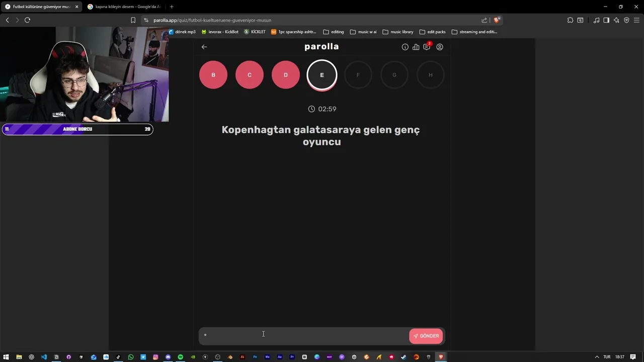Open Visual Studio Code from the taskbar

pyautogui.click(x=44, y=357)
